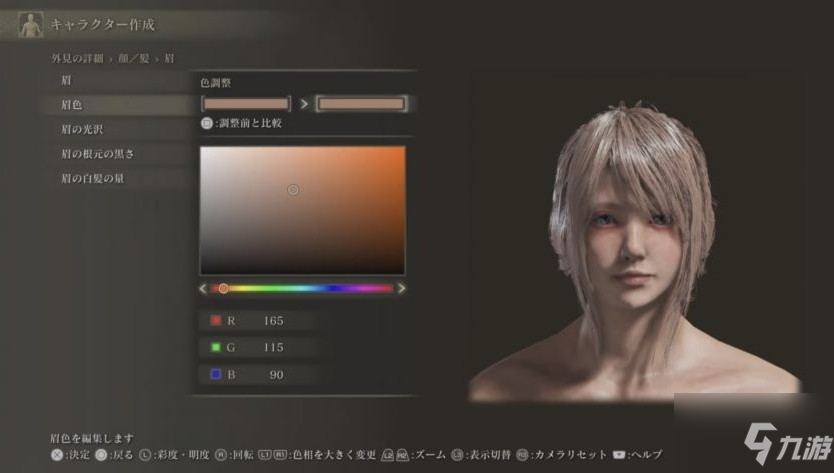Click the hue slider left arrow
Screen dimensions: 834x473
tap(203, 288)
